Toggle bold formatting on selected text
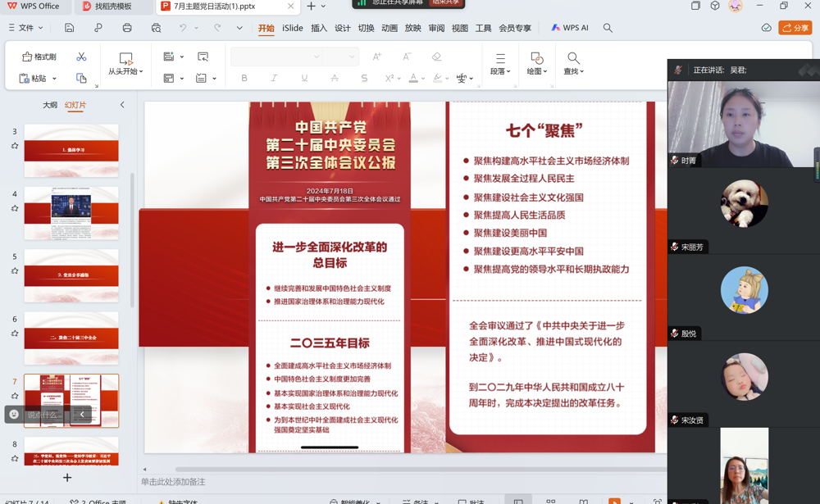Image resolution: width=820 pixels, height=504 pixels. pos(244,78)
